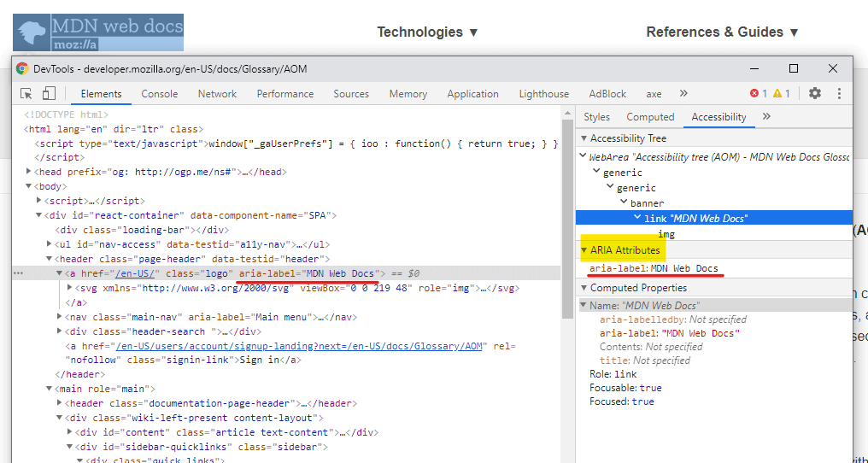
Task: Open the Application tab
Action: pos(472,94)
